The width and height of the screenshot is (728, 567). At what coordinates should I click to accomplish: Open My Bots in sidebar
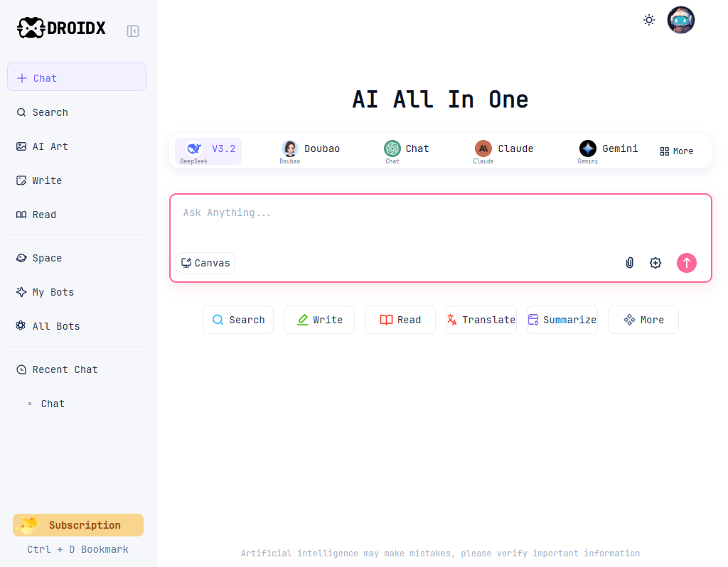pyautogui.click(x=53, y=292)
